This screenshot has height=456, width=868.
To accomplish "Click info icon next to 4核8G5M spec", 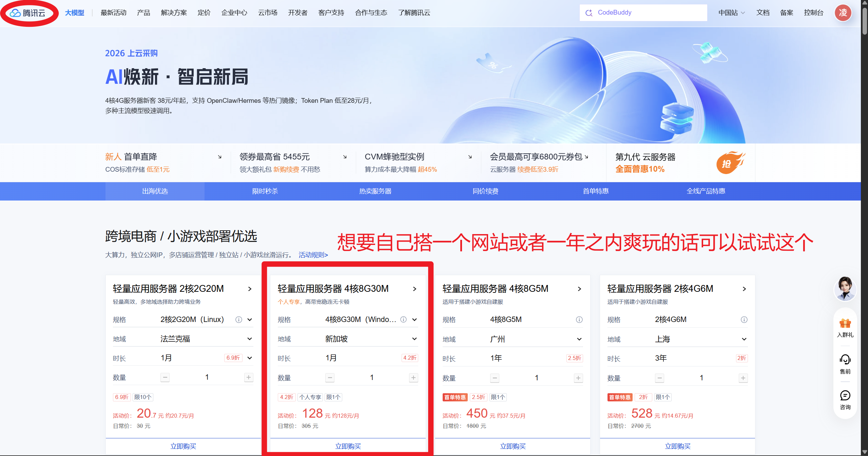I will (579, 320).
